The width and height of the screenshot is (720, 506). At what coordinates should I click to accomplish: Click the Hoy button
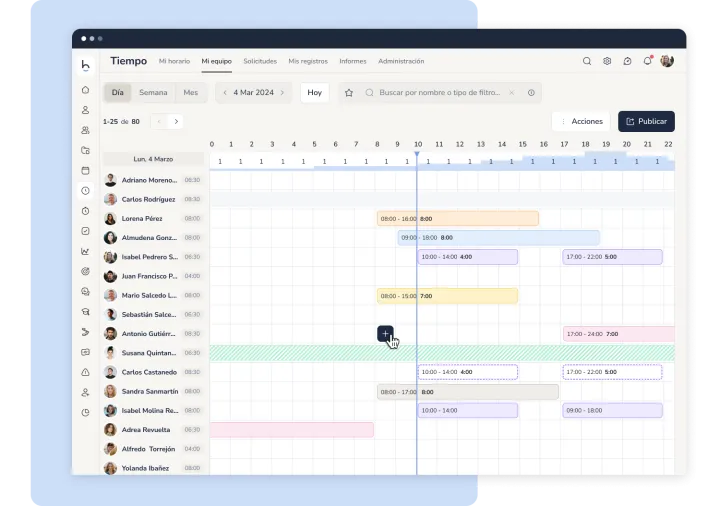(x=315, y=93)
